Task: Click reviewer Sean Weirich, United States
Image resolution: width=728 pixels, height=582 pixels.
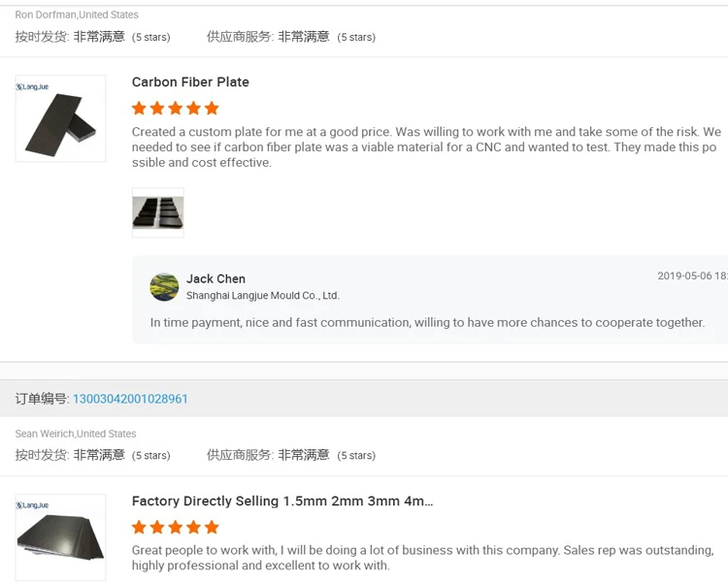Action: click(76, 434)
